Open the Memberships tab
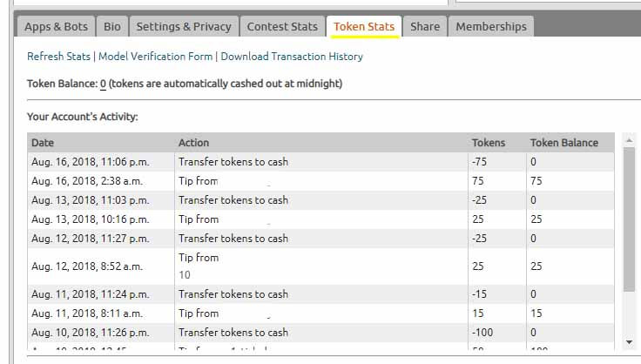The image size is (641, 364). (x=491, y=26)
